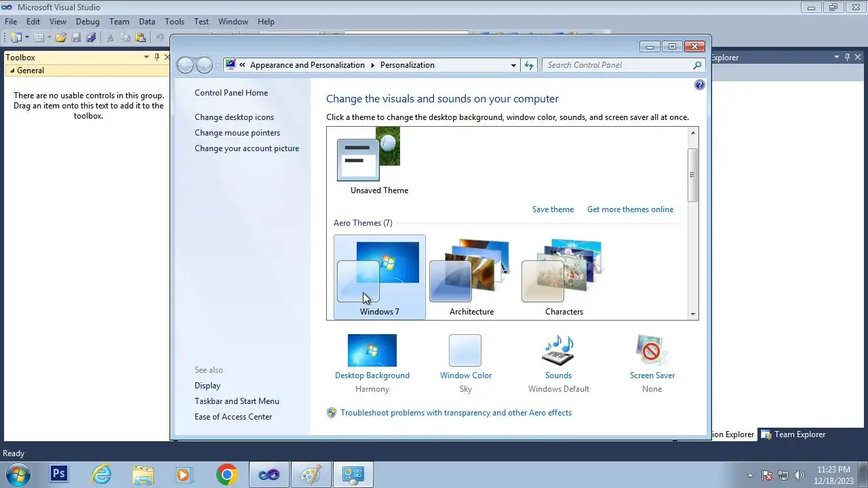The height and width of the screenshot is (488, 868).
Task: Click the New Project icon in Visual Studio toolbar
Action: click(x=16, y=38)
